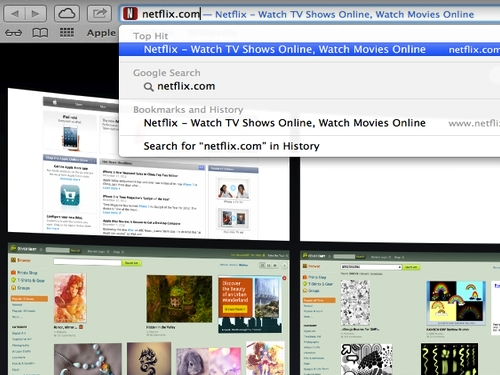Open the Reading List glasses icon
The image size is (500, 375).
14,33
